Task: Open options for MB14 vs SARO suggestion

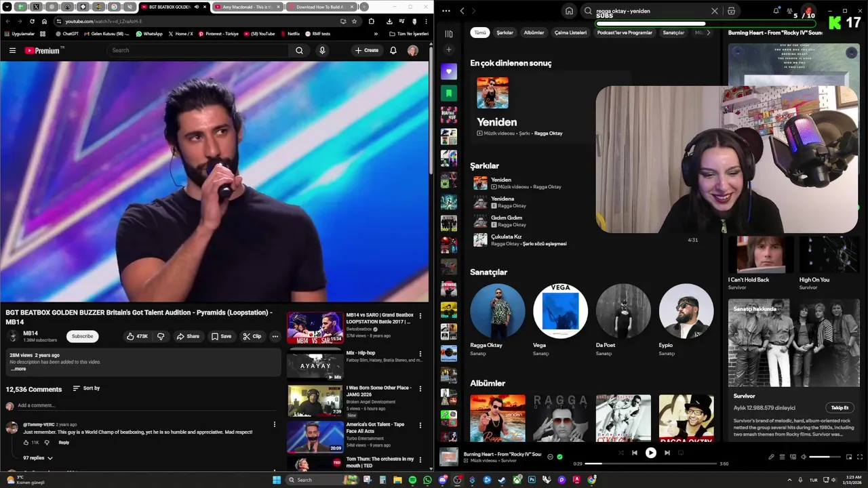Action: coord(420,316)
